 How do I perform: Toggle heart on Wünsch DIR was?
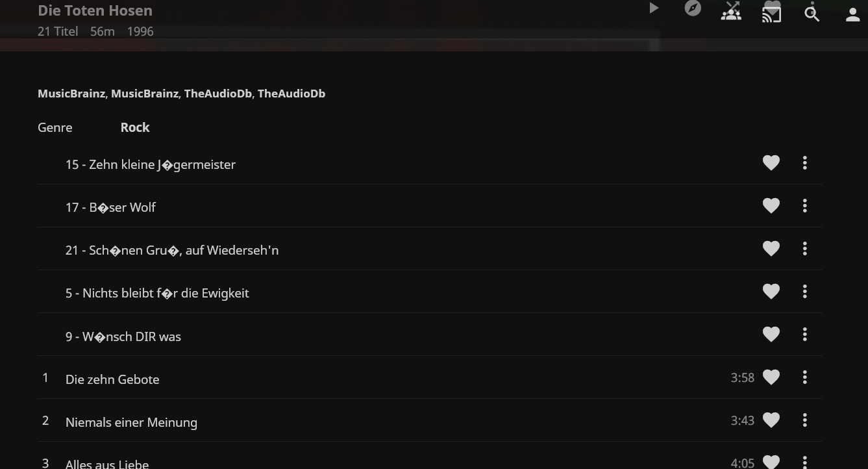[771, 335]
